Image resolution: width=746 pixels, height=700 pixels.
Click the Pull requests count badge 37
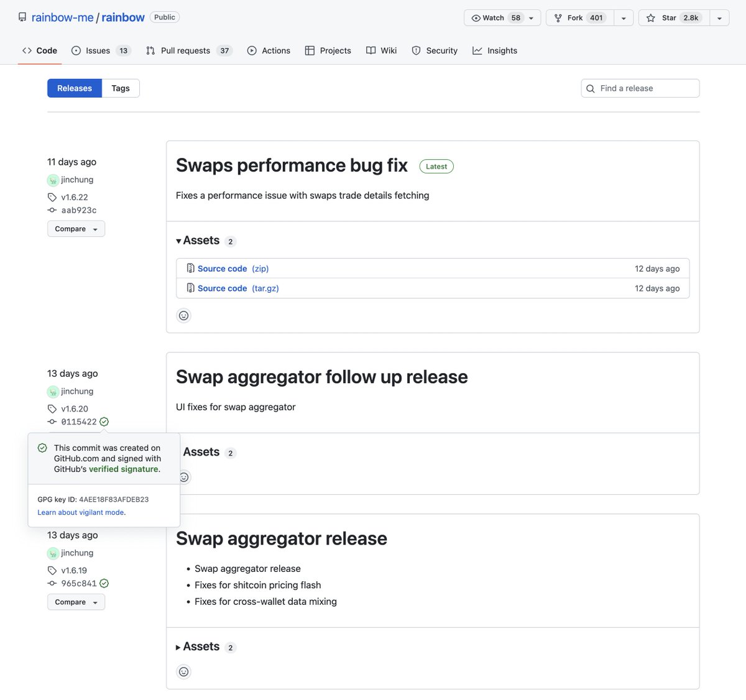pos(224,51)
